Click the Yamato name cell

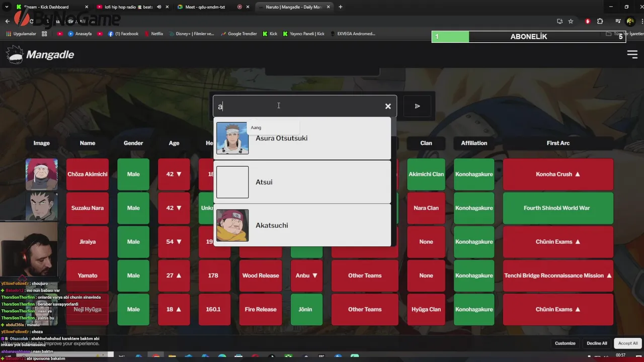pyautogui.click(x=88, y=276)
